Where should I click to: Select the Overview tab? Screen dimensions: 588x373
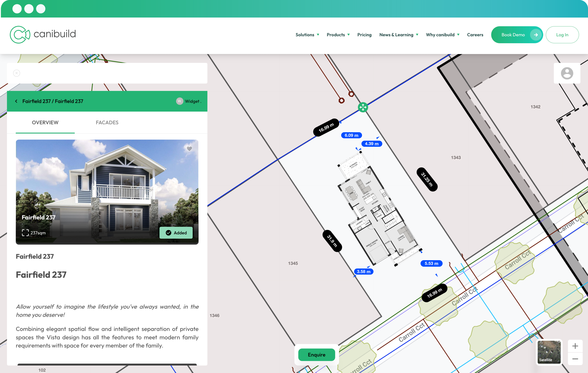(x=45, y=123)
